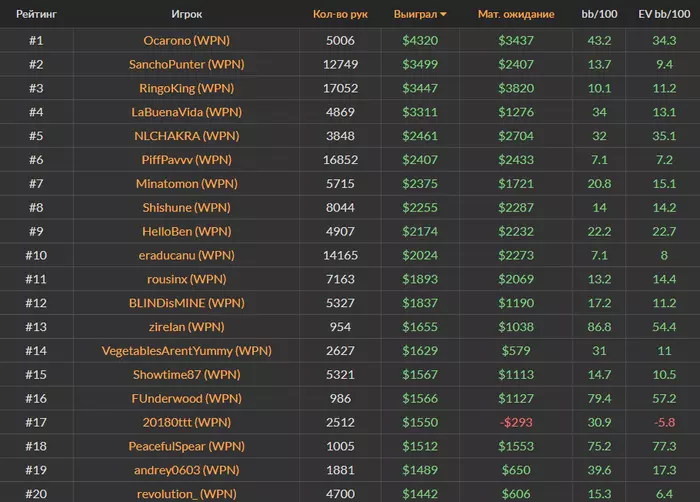The image size is (700, 502).
Task: Click the 20180ttt (WPN) player link
Action: click(x=187, y=422)
